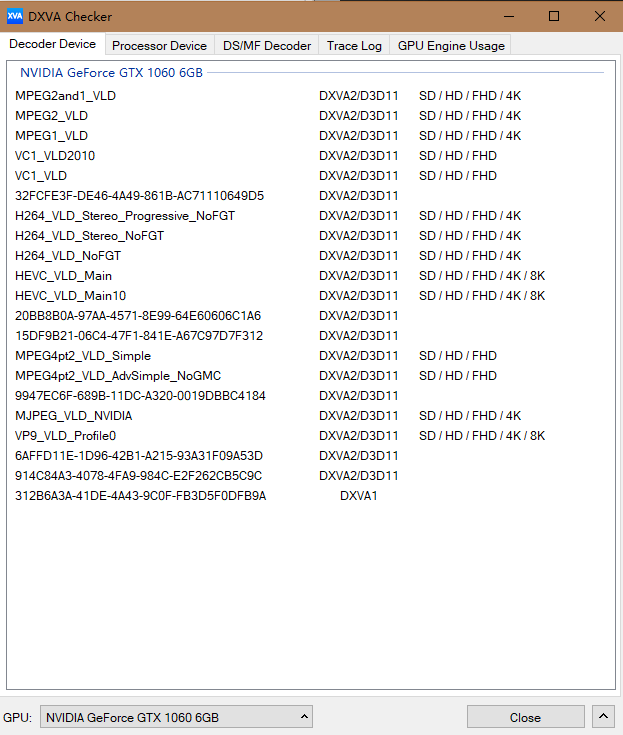Open the GPU Engine Usage tab

(x=451, y=45)
